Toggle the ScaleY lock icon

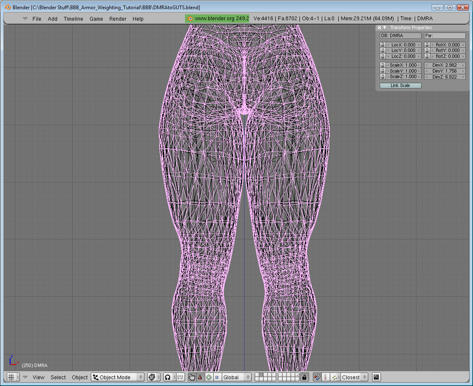coord(382,71)
